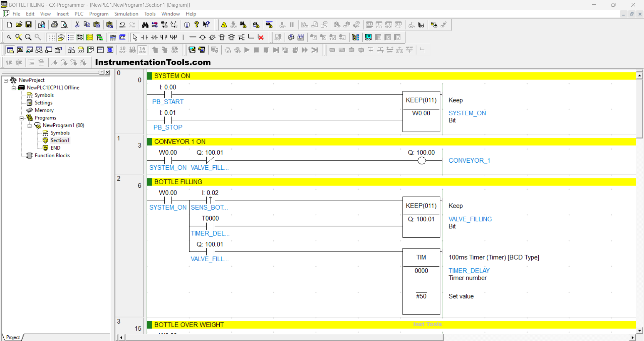644x341 pixels.
Task: Select Memory in the project tree
Action: tap(44, 110)
